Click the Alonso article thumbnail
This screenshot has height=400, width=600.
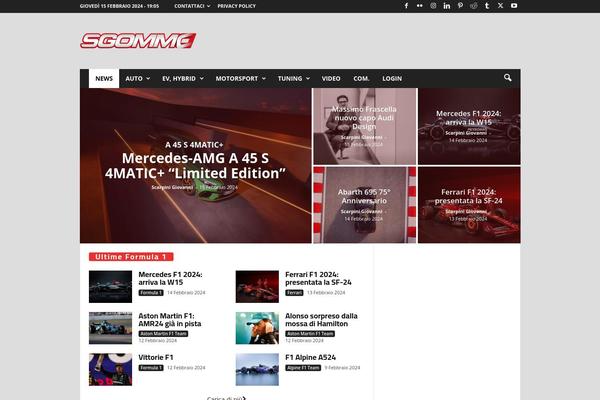click(x=257, y=328)
